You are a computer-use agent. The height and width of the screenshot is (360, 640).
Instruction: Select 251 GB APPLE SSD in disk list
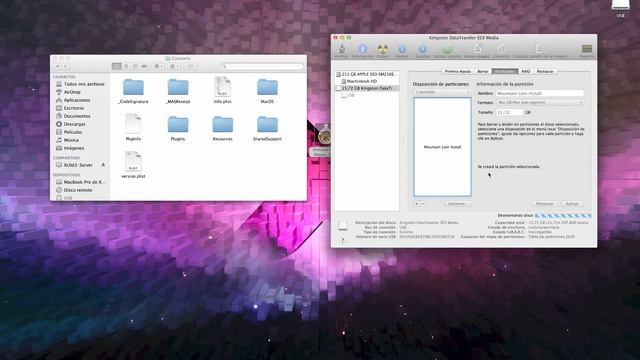pos(366,74)
